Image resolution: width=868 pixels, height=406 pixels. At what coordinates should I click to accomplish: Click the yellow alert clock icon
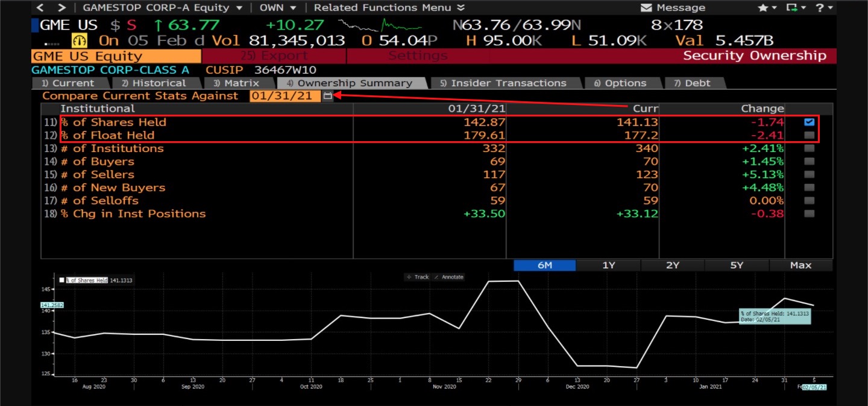click(x=80, y=40)
